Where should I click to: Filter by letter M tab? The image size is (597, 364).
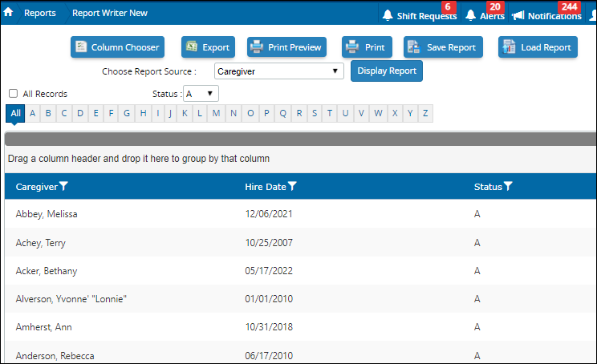(217, 113)
